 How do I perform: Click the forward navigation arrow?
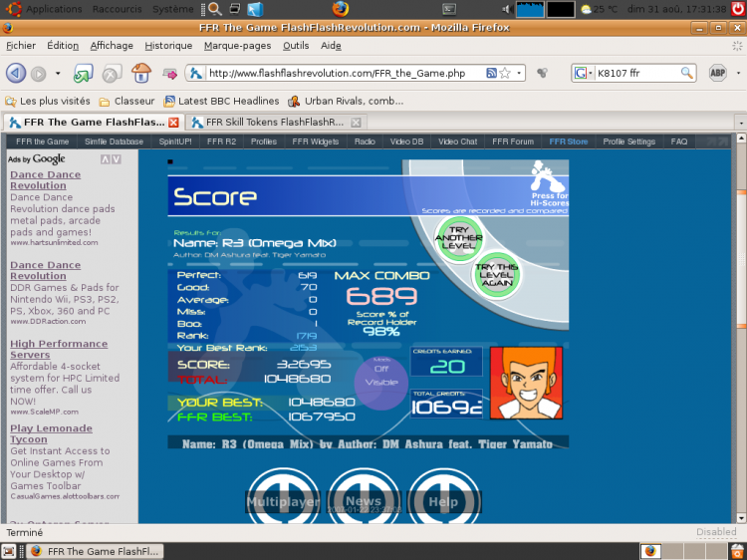coord(39,74)
